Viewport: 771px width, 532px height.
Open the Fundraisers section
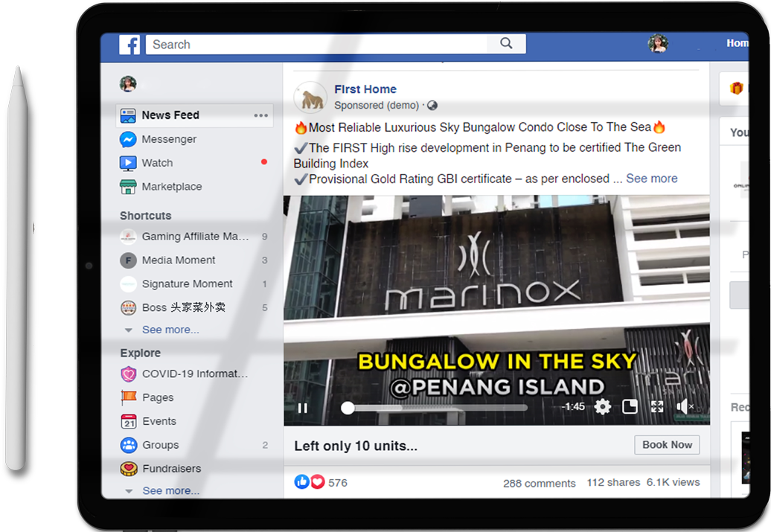171,469
